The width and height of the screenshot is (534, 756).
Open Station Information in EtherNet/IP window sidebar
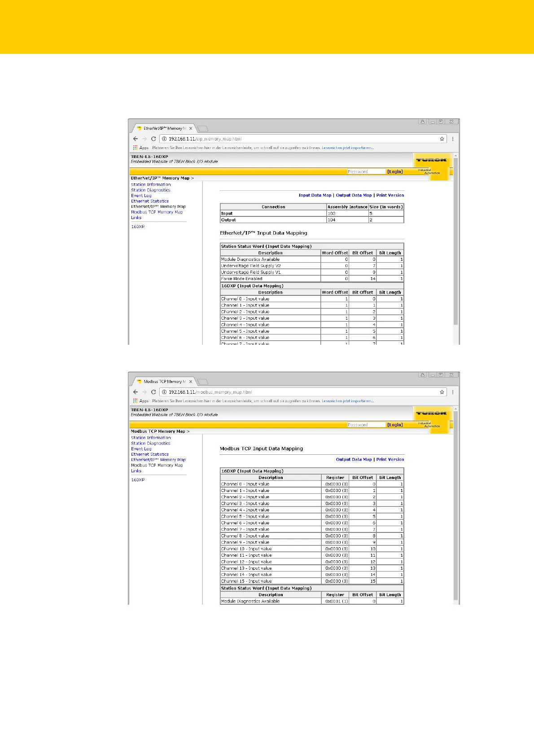click(x=151, y=185)
